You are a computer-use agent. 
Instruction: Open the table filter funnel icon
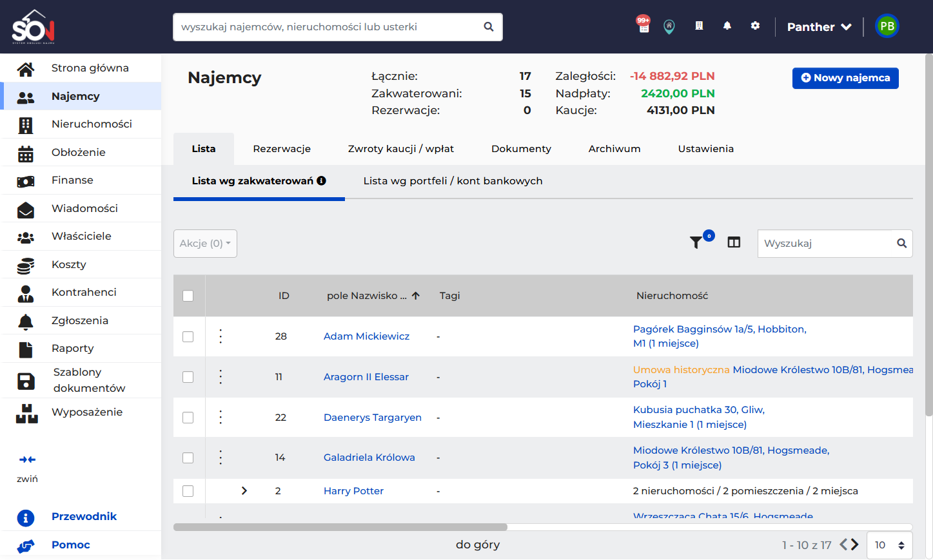click(x=696, y=242)
